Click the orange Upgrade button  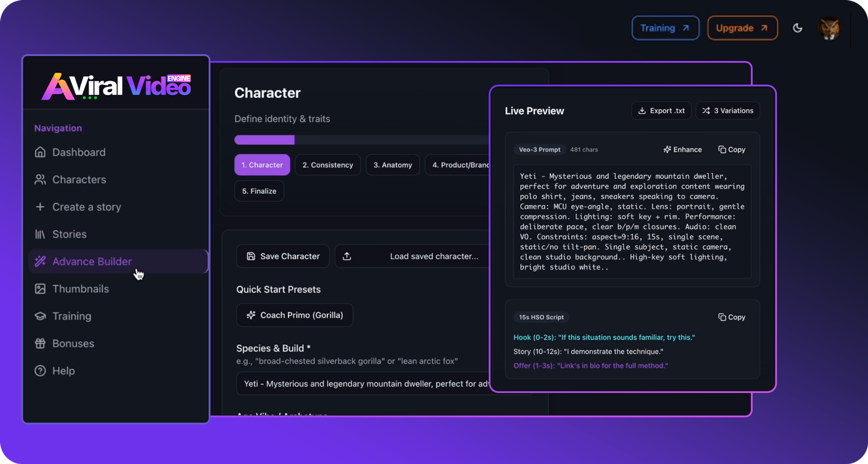coord(742,28)
